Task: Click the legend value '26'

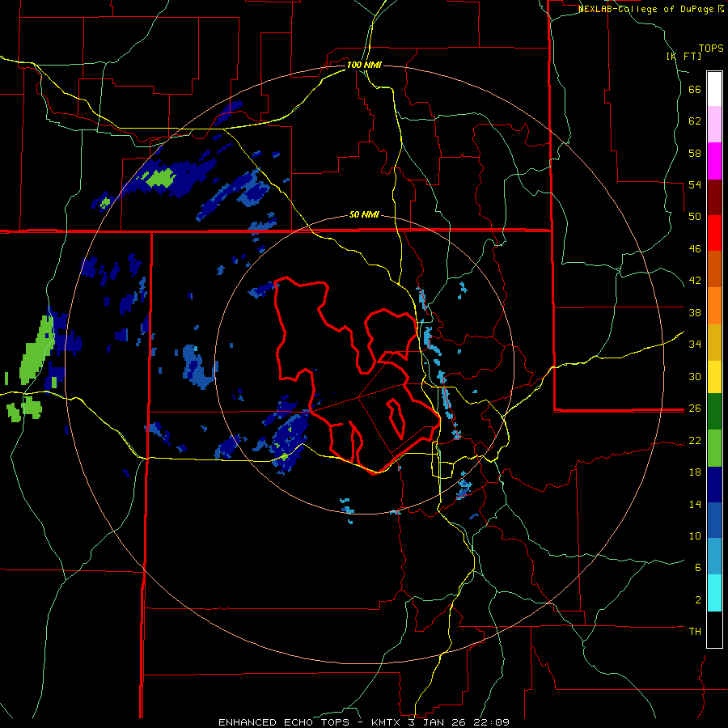Action: [x=695, y=408]
